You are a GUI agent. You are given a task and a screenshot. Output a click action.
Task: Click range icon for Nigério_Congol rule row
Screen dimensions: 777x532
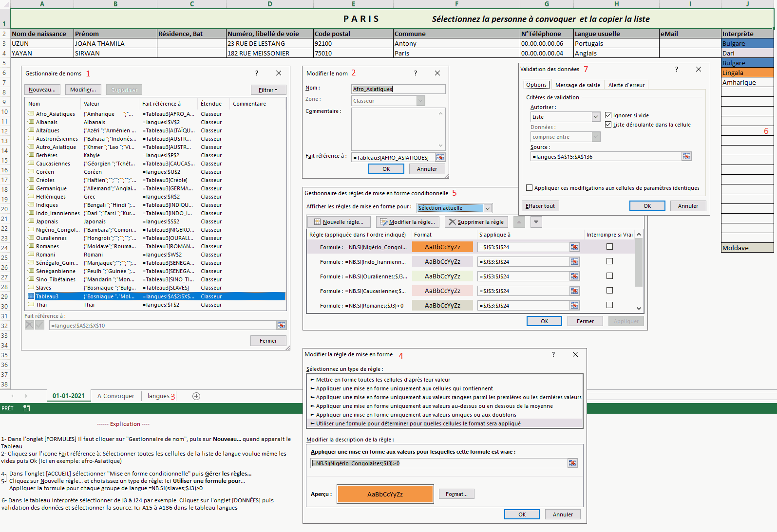[575, 247]
